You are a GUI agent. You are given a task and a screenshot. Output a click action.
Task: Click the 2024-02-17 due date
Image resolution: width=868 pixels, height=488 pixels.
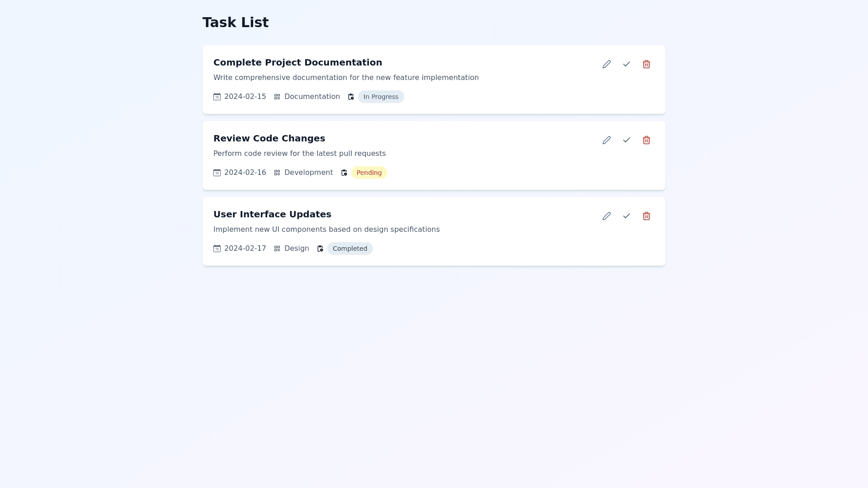tap(245, 249)
